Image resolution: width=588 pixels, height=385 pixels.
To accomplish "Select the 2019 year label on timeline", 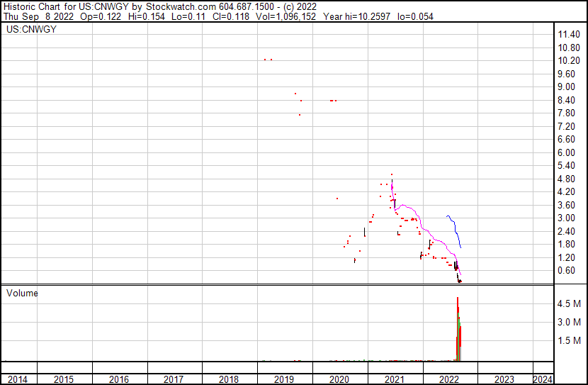I will [284, 379].
